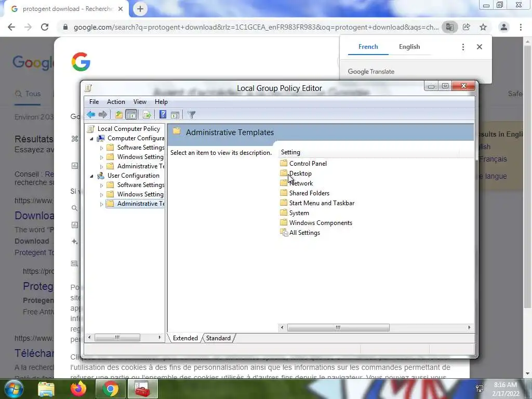Click Chrome's translate page icon in address bar

pyautogui.click(x=449, y=27)
